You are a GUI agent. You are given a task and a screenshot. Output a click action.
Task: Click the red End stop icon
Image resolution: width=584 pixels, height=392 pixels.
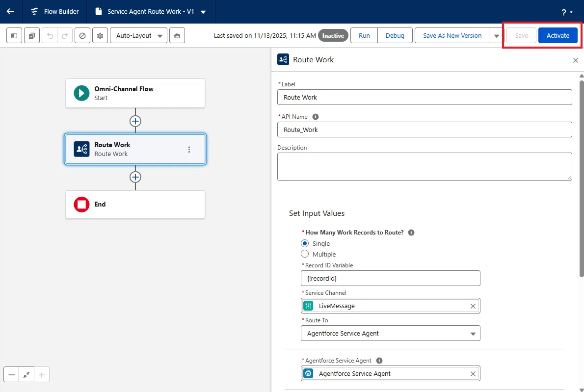[81, 205]
